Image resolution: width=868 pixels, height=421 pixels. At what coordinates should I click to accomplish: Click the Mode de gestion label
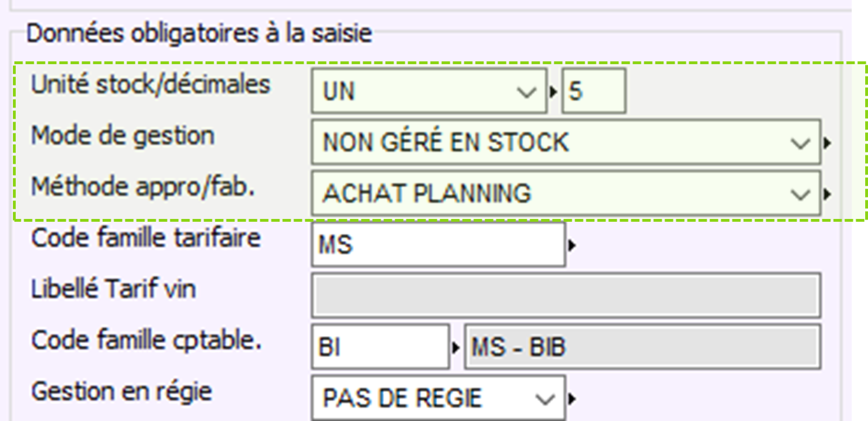click(123, 136)
